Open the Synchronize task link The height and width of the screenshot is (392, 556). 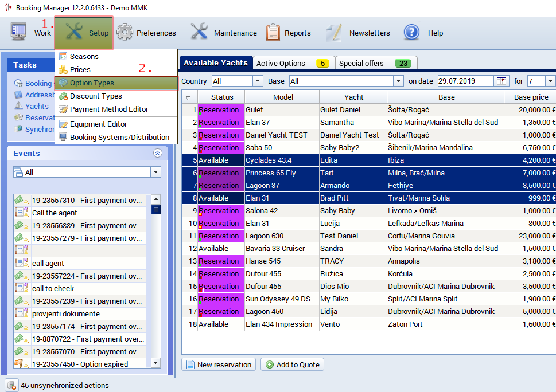(40, 129)
